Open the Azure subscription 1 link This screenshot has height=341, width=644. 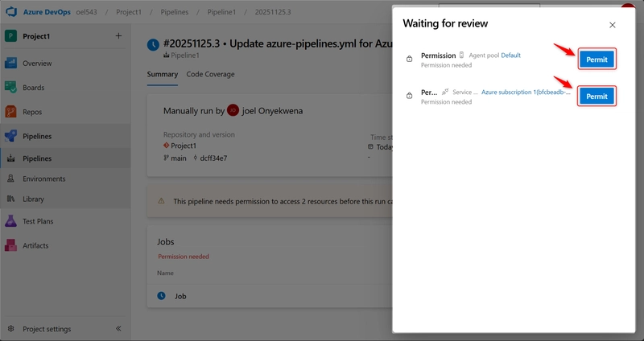click(526, 92)
